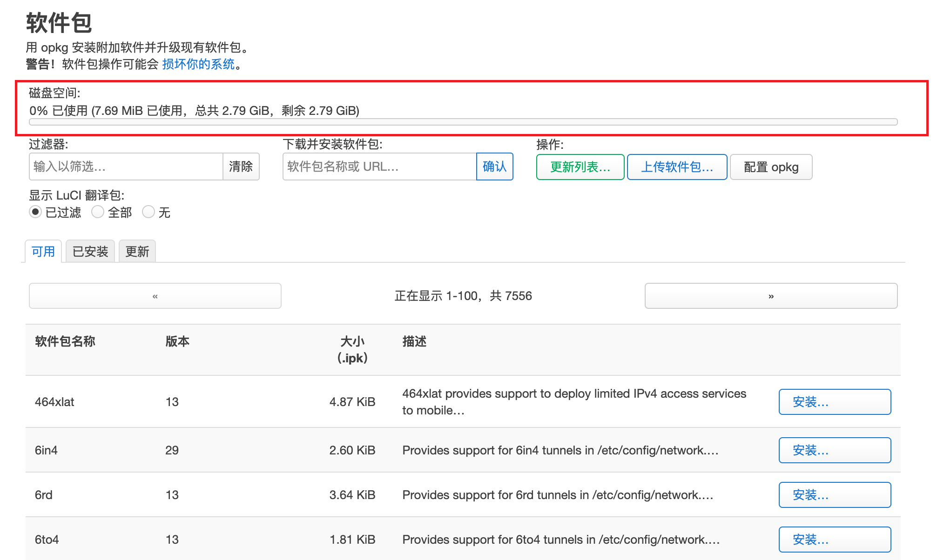
Task: Switch to the 已安装 tab
Action: [x=90, y=252]
